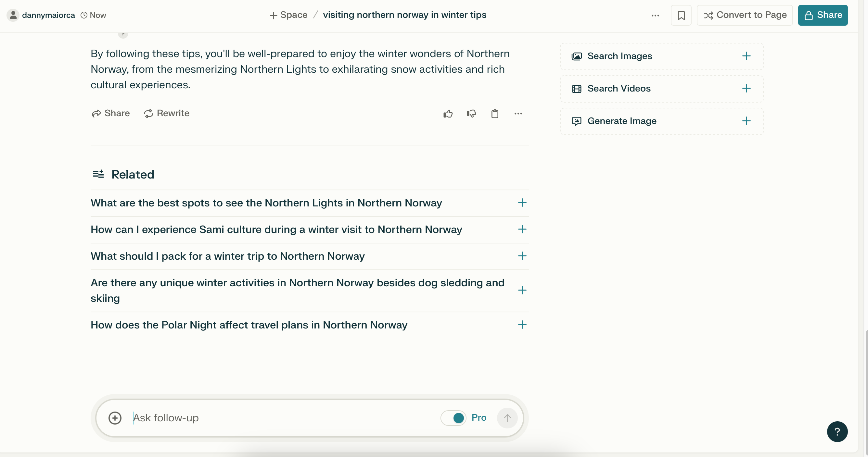Bookmark this thread
Image resolution: width=868 pixels, height=457 pixels.
[681, 16]
